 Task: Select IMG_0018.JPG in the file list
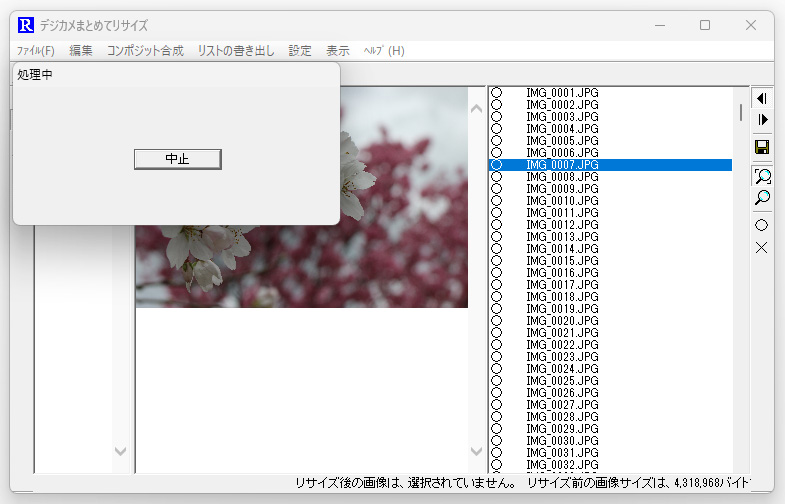[x=610, y=297]
